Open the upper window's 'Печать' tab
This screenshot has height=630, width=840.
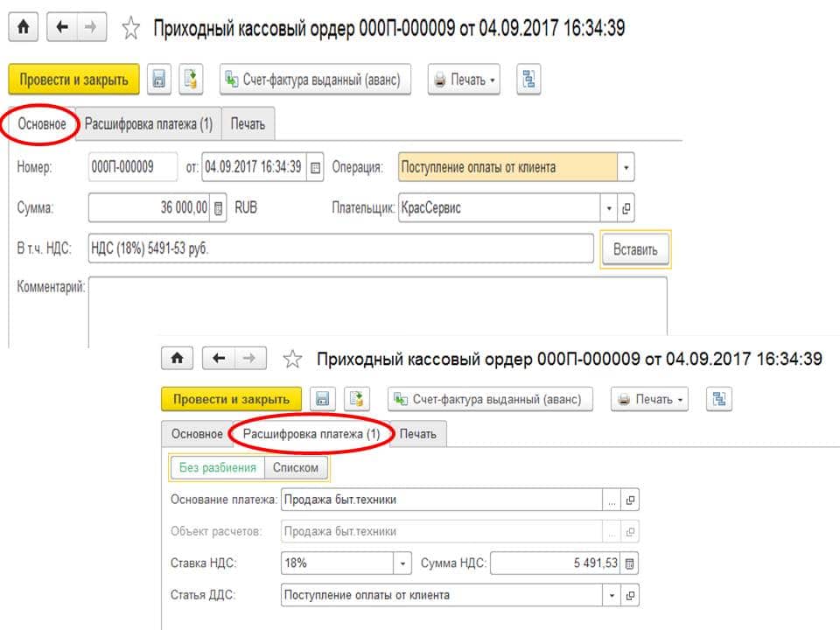point(248,123)
